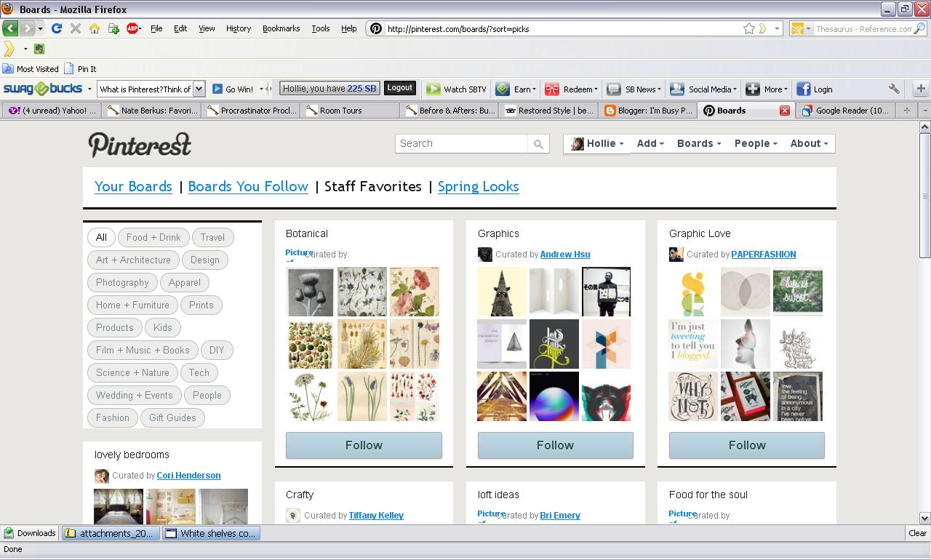The height and width of the screenshot is (560, 931).
Task: Select the Travel category filter
Action: [212, 238]
